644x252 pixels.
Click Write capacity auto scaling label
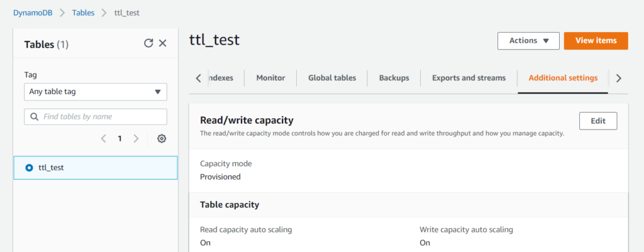pos(466,230)
